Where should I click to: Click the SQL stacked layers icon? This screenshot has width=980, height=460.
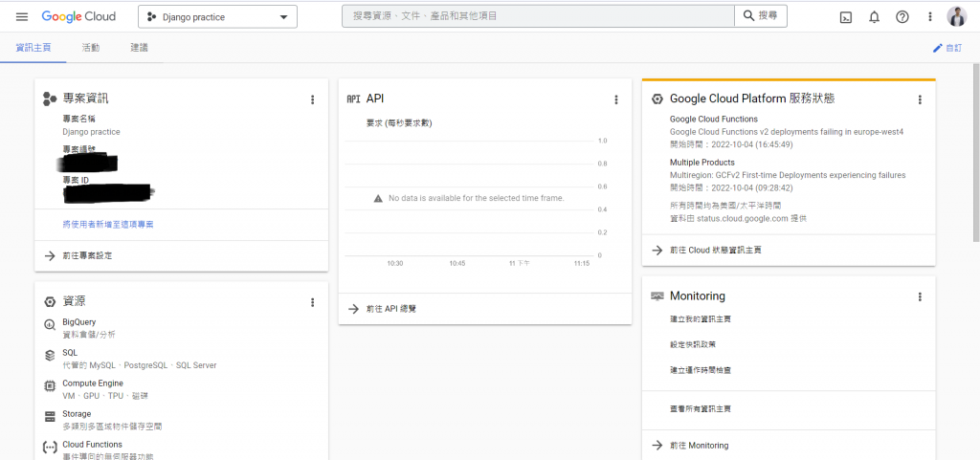coord(50,355)
